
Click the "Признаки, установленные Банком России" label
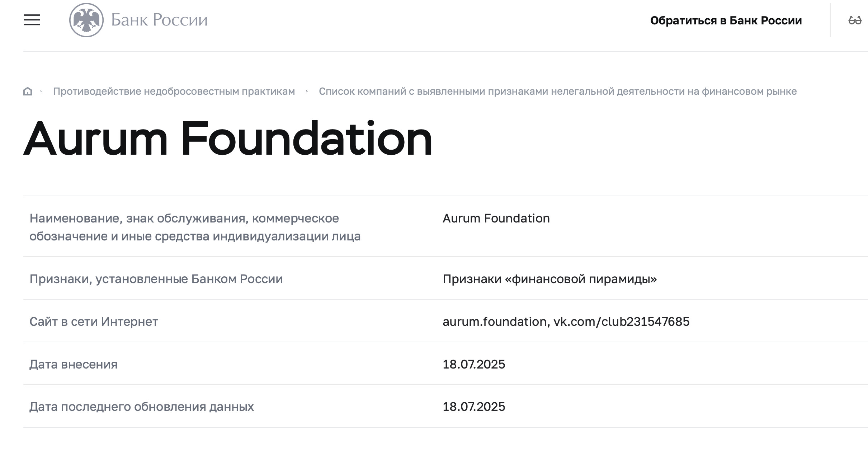coord(156,279)
